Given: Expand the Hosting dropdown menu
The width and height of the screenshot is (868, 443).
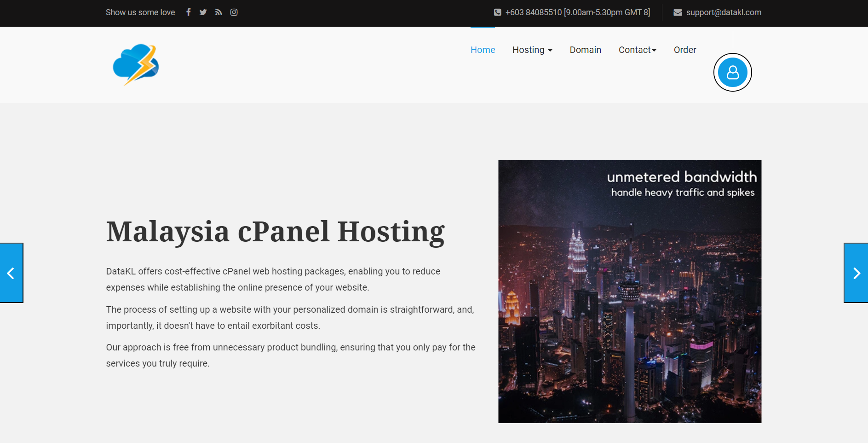Looking at the screenshot, I should pos(532,50).
